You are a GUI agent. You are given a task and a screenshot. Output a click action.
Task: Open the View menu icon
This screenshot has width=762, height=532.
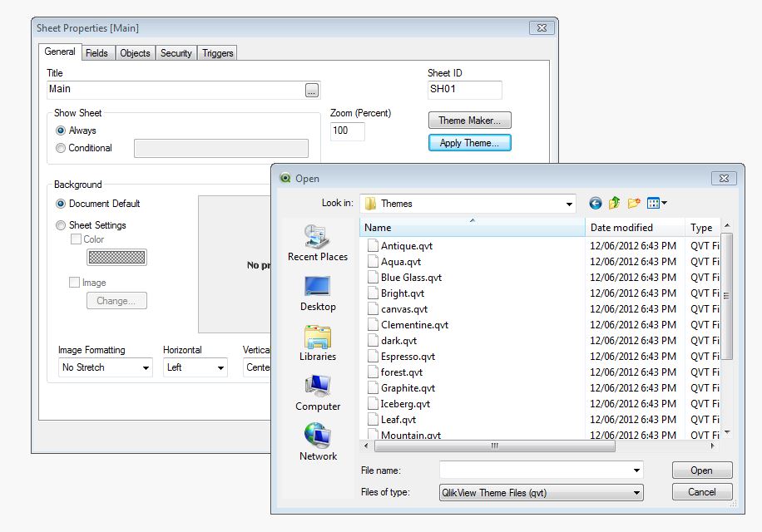pyautogui.click(x=656, y=203)
